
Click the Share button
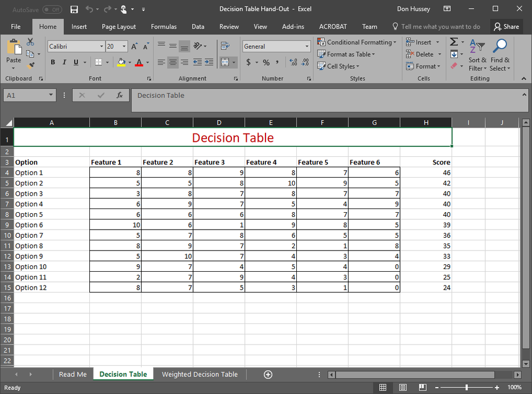tap(506, 27)
